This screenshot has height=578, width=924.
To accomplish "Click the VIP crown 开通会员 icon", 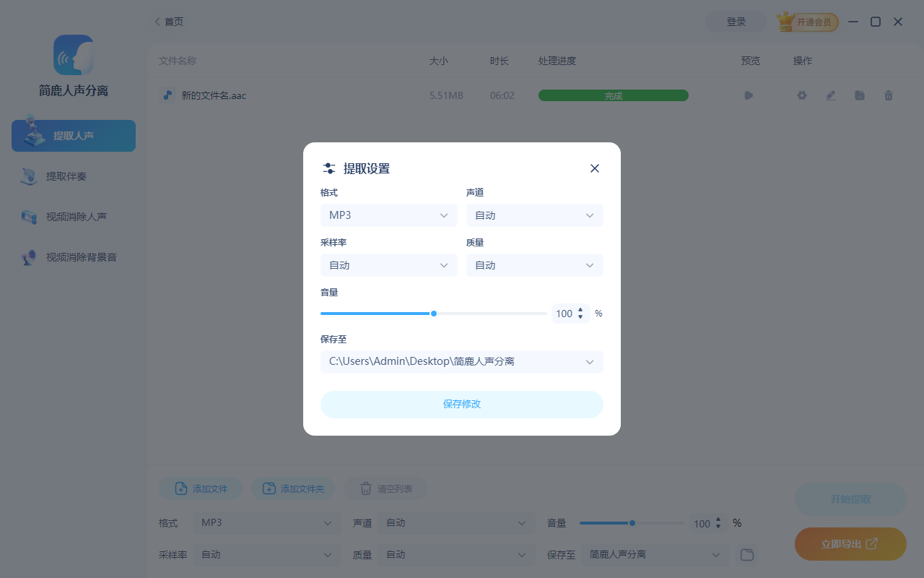I will [x=784, y=21].
